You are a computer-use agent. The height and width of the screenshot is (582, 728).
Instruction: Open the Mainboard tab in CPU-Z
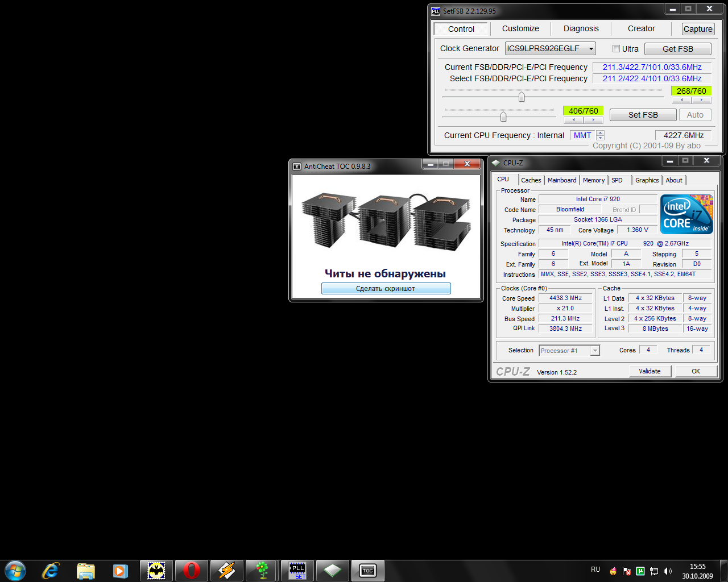[x=562, y=180]
